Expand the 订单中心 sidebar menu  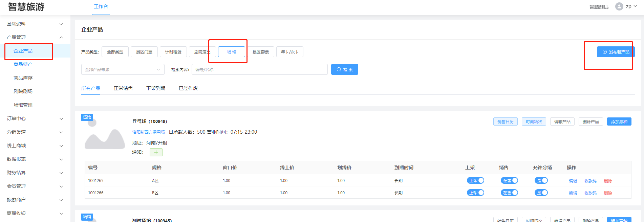click(x=34, y=118)
